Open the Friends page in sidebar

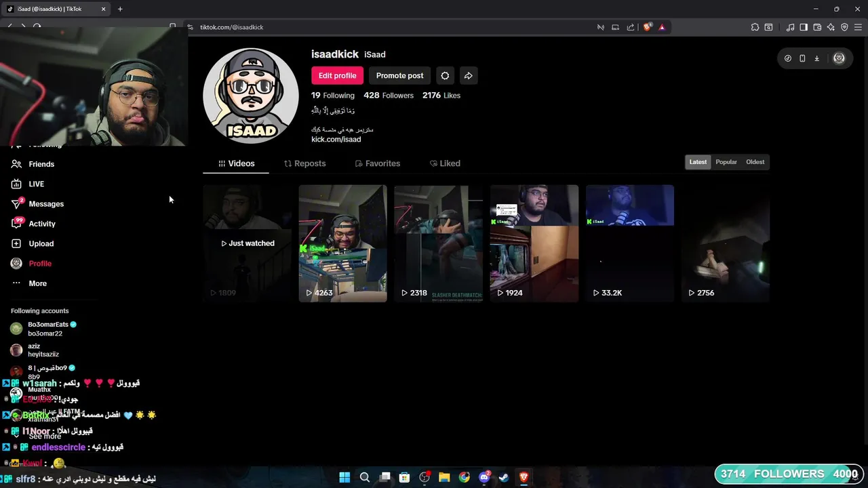(33, 164)
